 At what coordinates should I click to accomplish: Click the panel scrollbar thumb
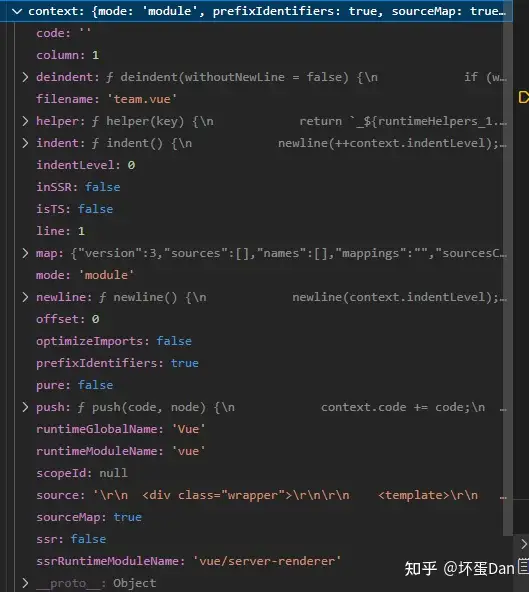508,279
